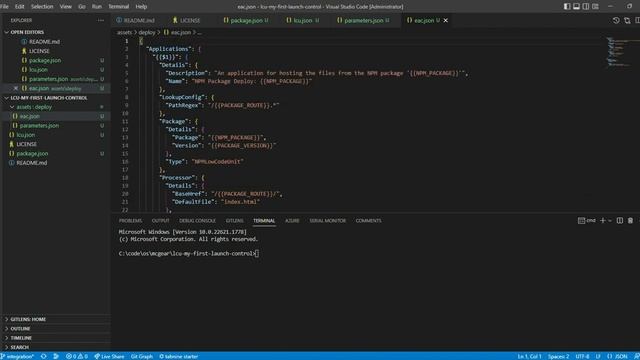640x360 pixels.
Task: Switch to the GitLens panel tab
Action: click(x=234, y=220)
